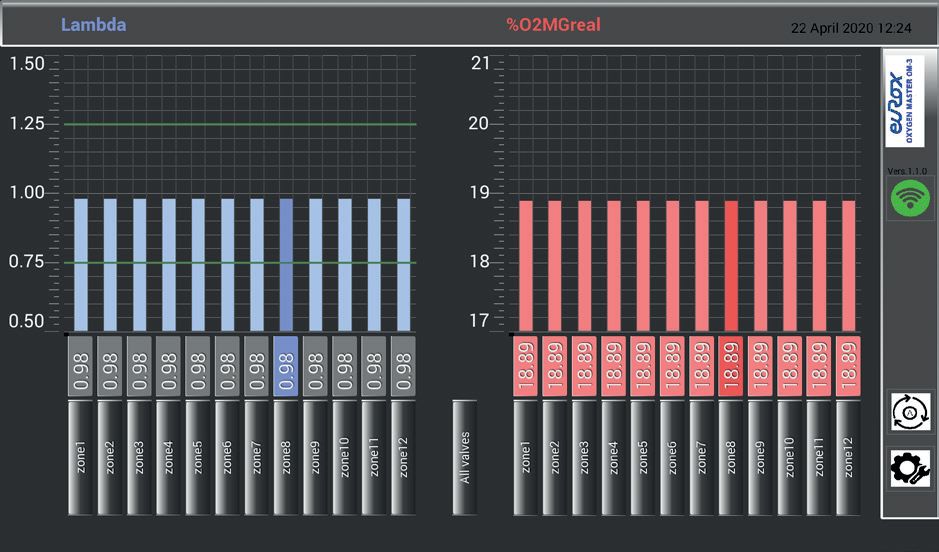Select zone1 button under the Lambda chart

(81, 458)
